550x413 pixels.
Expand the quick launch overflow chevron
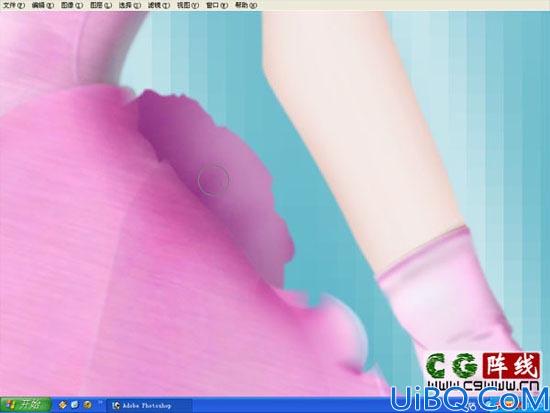tap(100, 402)
